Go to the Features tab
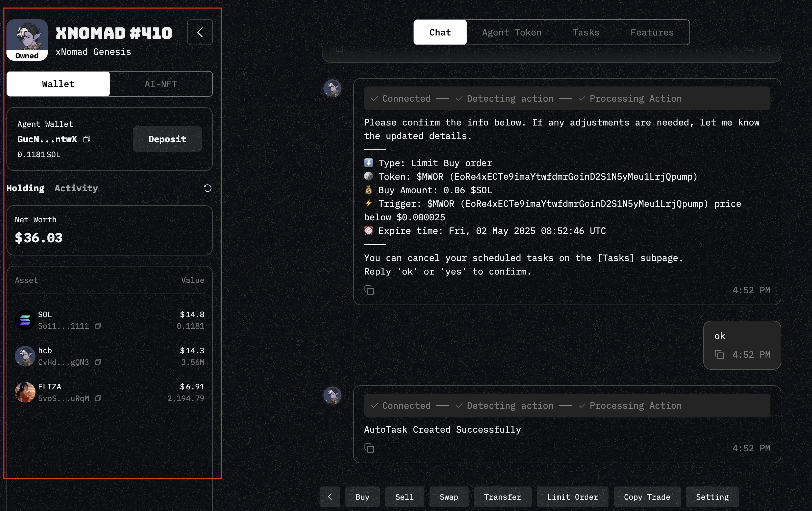This screenshot has height=511, width=812. pyautogui.click(x=652, y=32)
